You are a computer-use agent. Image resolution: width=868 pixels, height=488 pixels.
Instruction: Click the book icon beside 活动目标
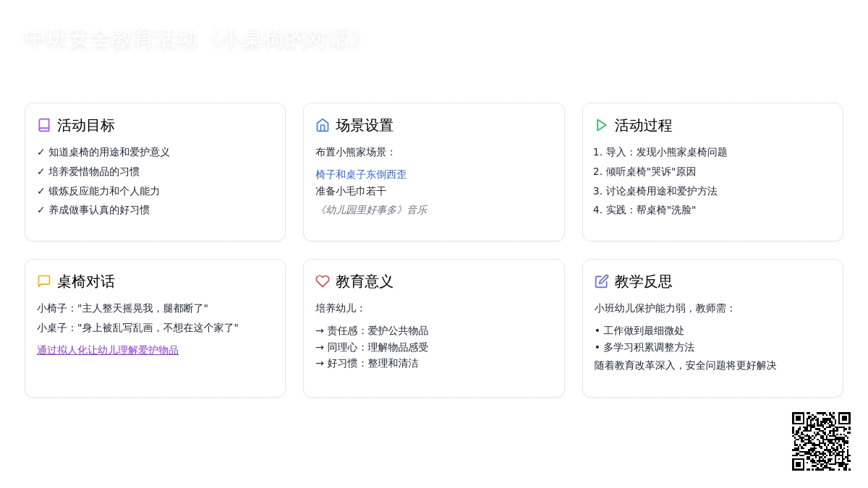click(44, 125)
